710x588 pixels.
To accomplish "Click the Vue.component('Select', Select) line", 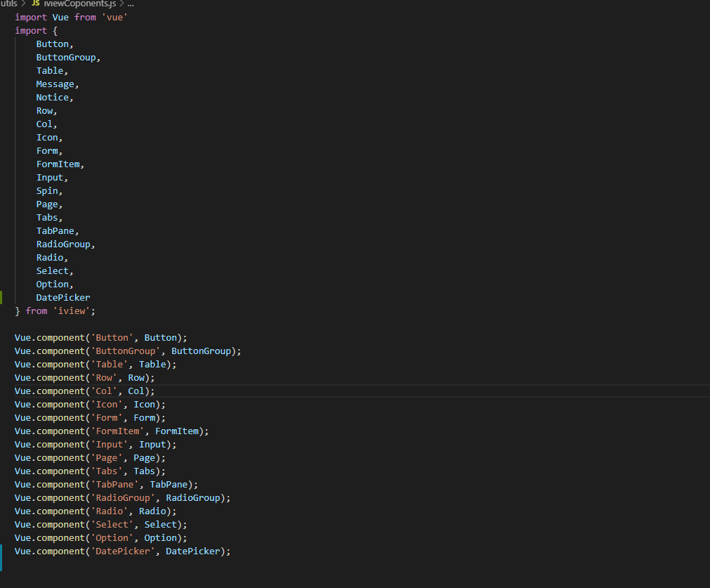I will point(100,525).
